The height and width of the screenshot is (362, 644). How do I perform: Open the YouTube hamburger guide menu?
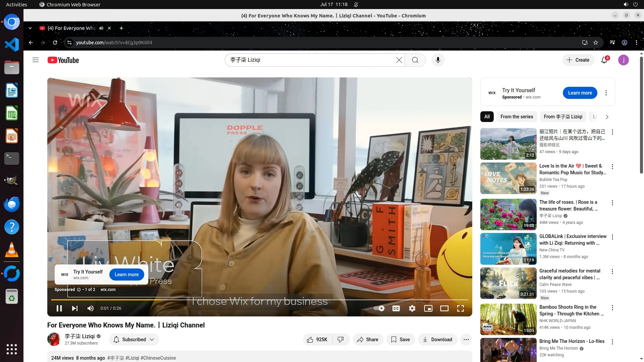36,60
